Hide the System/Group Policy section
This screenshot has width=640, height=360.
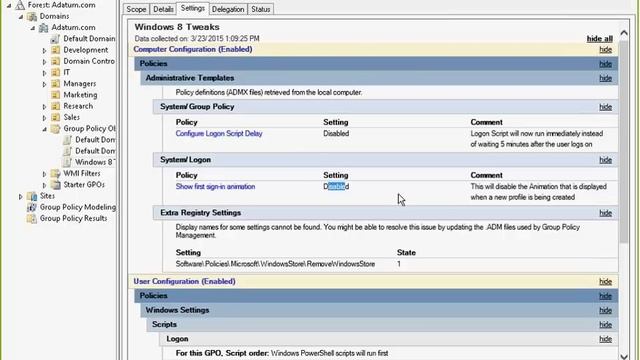pyautogui.click(x=605, y=107)
